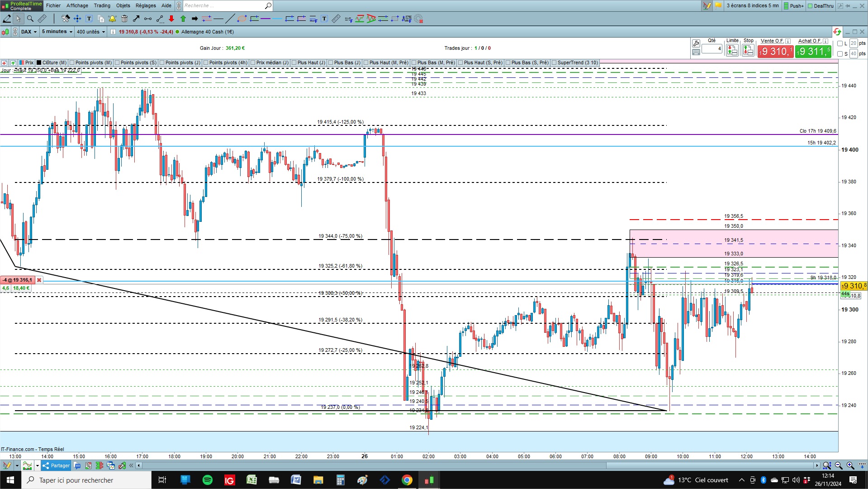Click the red Vente sell price button

coord(775,51)
